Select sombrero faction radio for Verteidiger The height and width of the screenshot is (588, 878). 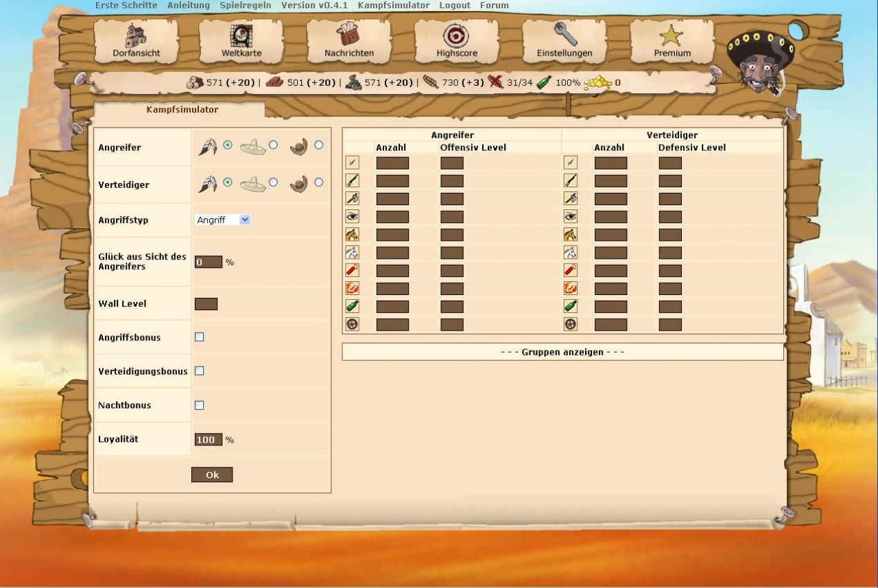click(273, 182)
